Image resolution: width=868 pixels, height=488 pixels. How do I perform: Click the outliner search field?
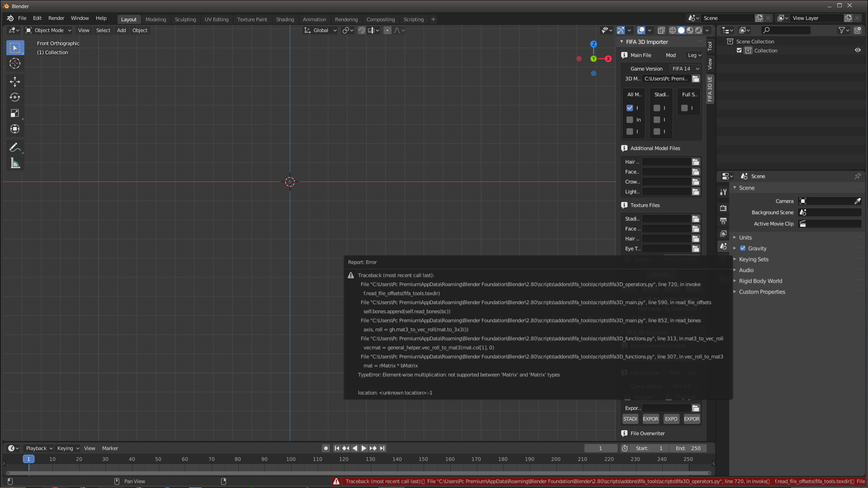click(786, 30)
